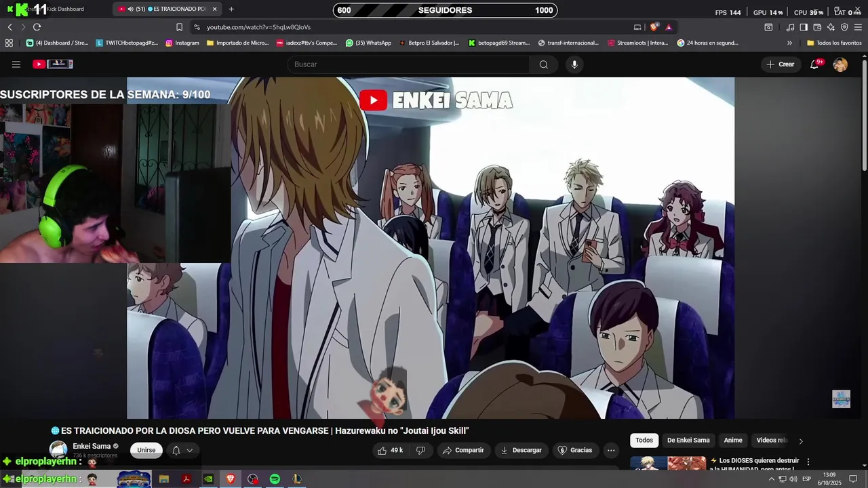The height and width of the screenshot is (488, 868).
Task: Go back to the previous page
Action: pos(9,27)
